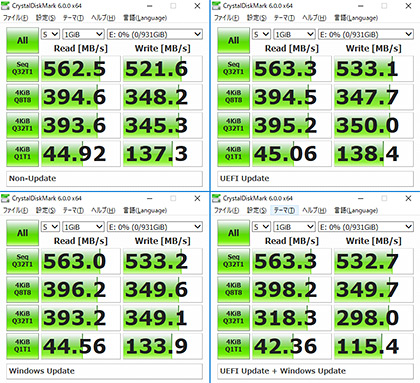Viewport: 420px width, 383px height.
Task: Select the 115.4 write result
Action: click(x=374, y=347)
